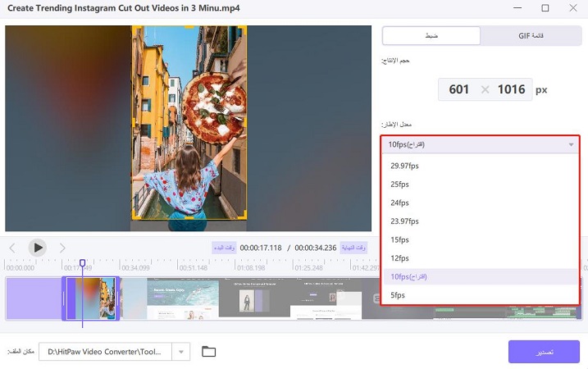Viewport: 588px width, 369px height.
Task: Step to previous frame arrow
Action: [12, 248]
